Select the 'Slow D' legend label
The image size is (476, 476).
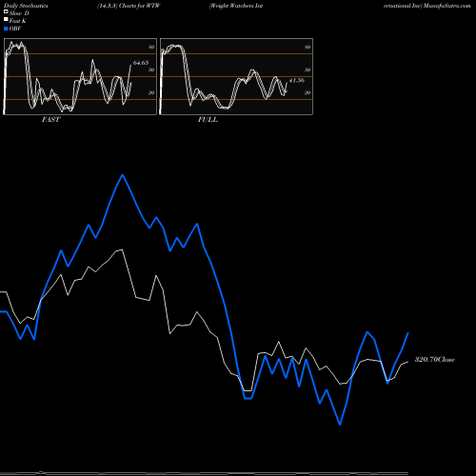point(19,13)
